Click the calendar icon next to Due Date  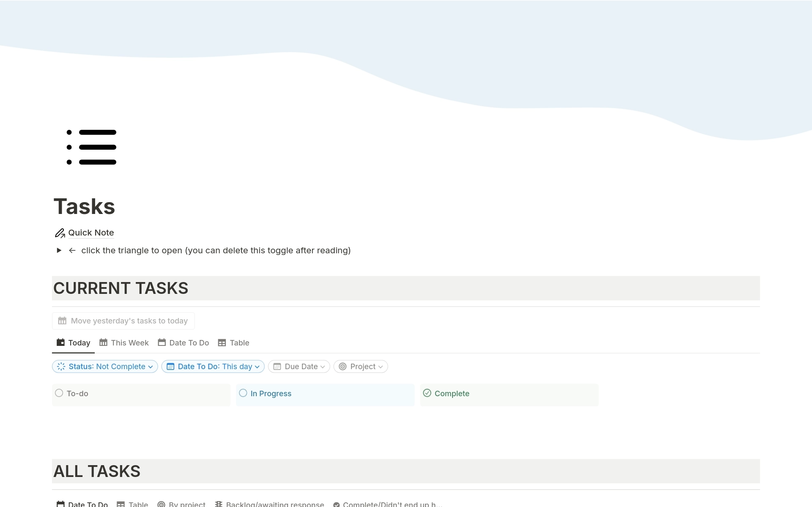point(278,366)
